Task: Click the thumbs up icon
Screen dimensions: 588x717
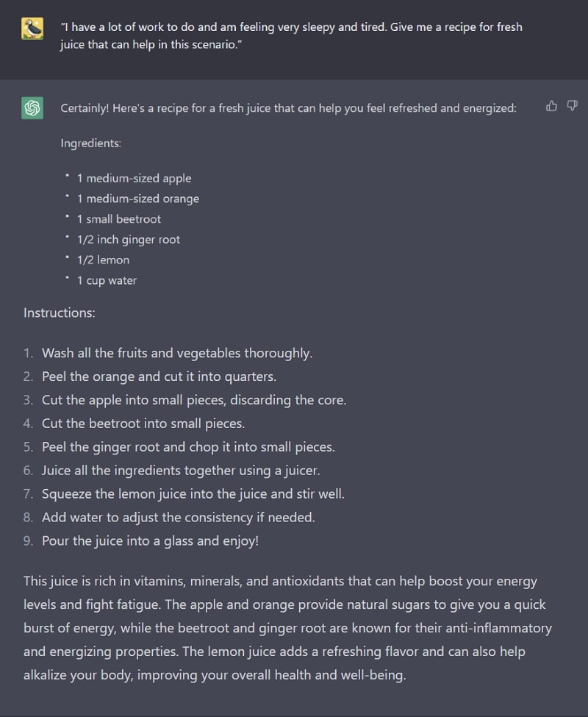Action: point(551,106)
